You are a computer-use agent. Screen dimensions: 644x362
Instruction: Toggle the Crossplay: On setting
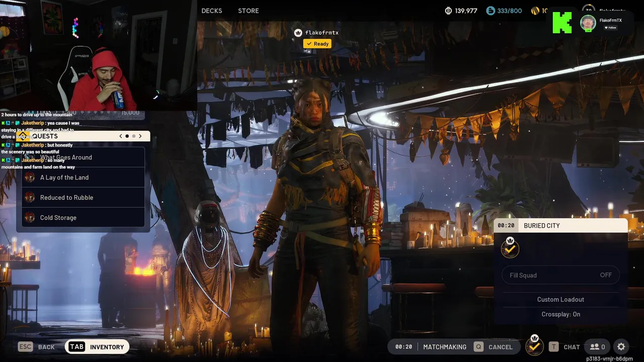(560, 314)
